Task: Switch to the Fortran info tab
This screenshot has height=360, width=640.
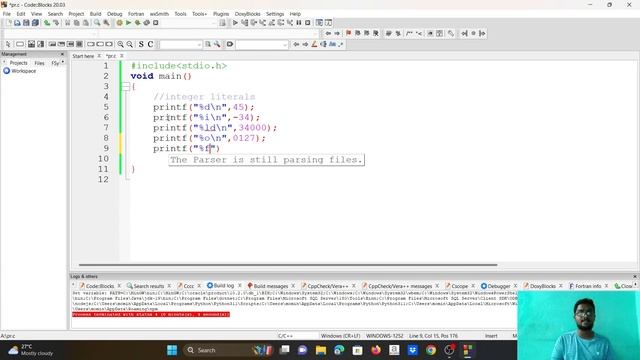Action: tap(588, 286)
